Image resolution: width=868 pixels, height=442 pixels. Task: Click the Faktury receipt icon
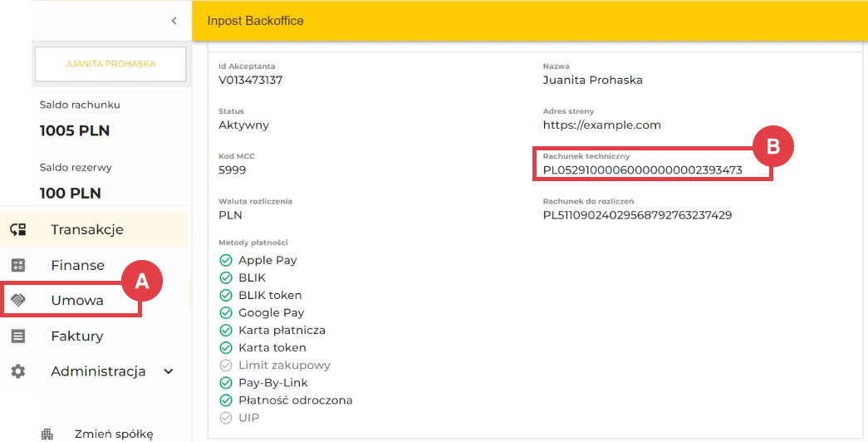[x=18, y=336]
